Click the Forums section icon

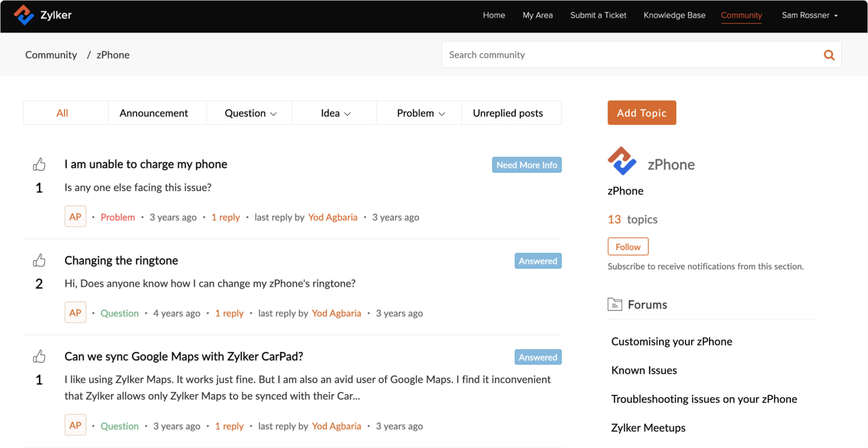coord(615,305)
